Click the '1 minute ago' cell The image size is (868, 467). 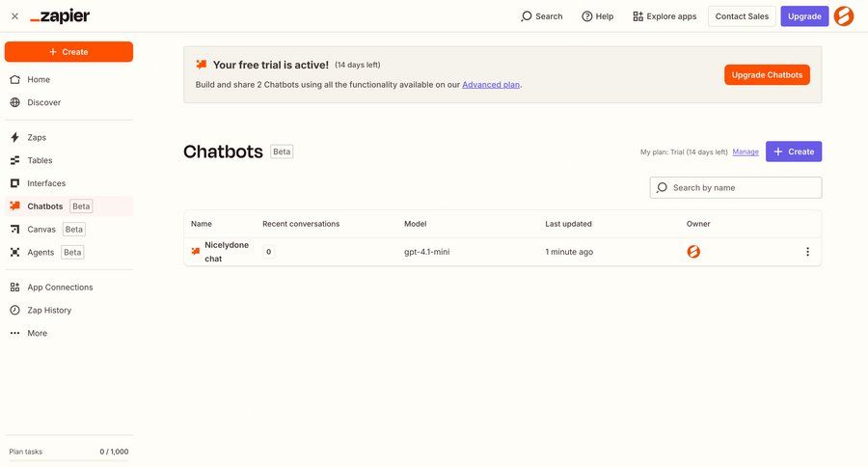coord(569,252)
